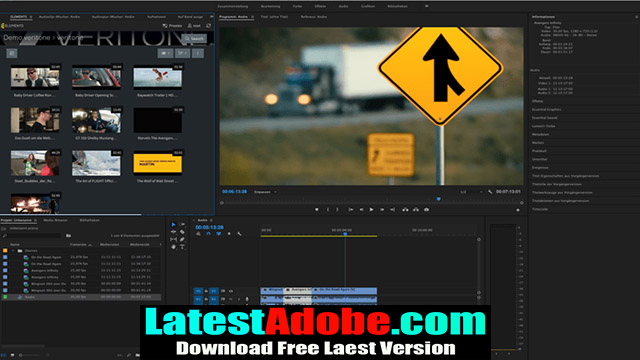Image resolution: width=640 pixels, height=360 pixels.
Task: Expand the Metadaten panel
Action: [x=540, y=134]
